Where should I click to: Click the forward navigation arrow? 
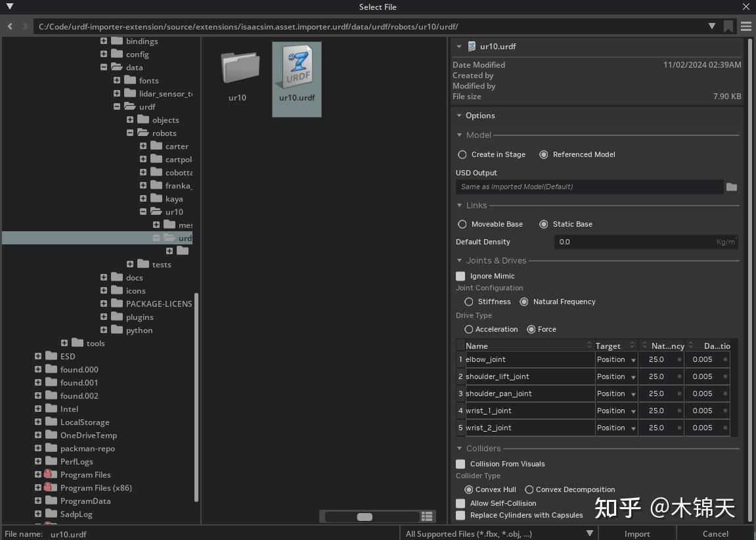click(25, 26)
